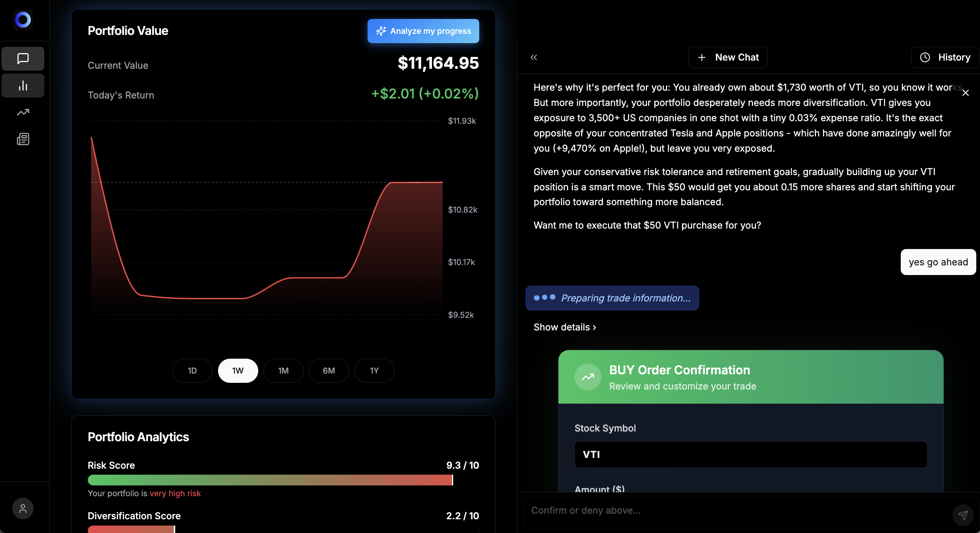Click Analyze my progress
The height and width of the screenshot is (533, 980).
[x=423, y=31]
